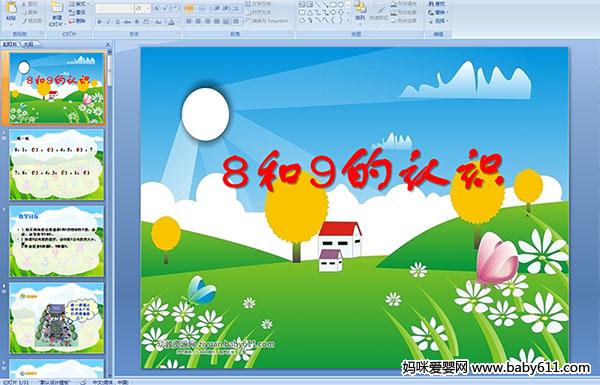Select the third slide thumbnail
600x385 pixels.
click(x=57, y=241)
